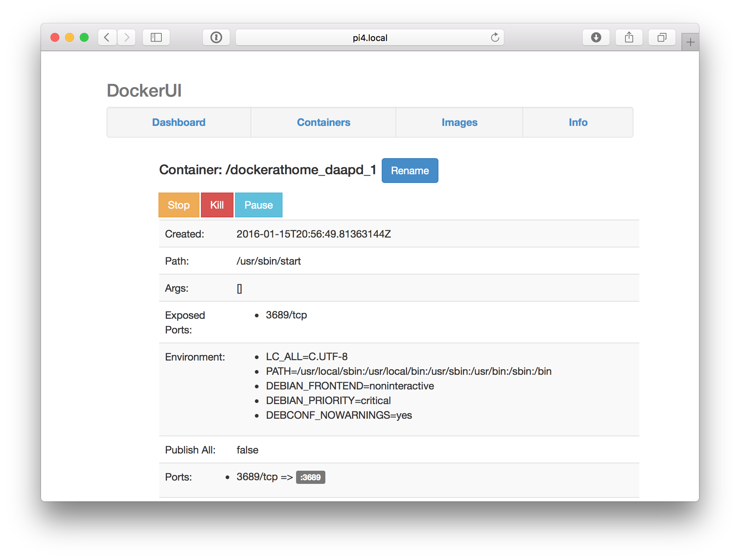Click the back navigation arrow

click(107, 37)
